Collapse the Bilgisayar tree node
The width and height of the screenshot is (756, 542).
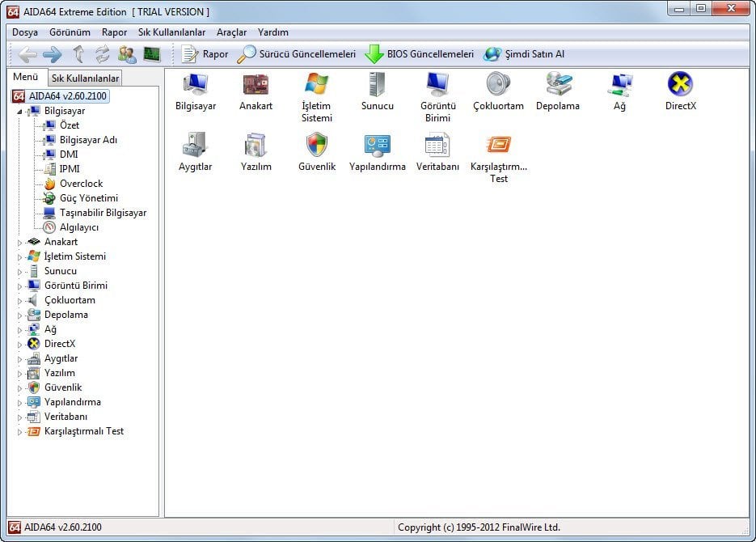pos(19,112)
